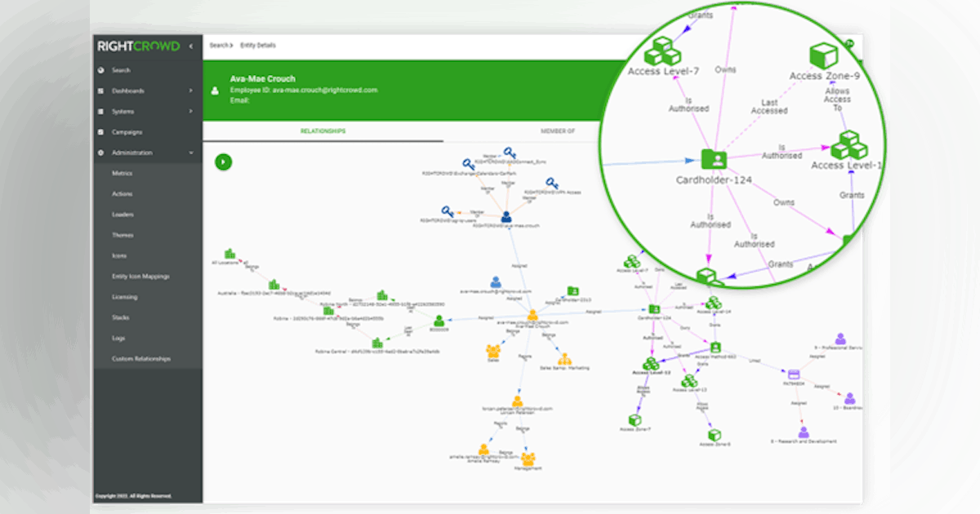
Task: Select the Sales group node
Action: tap(492, 351)
